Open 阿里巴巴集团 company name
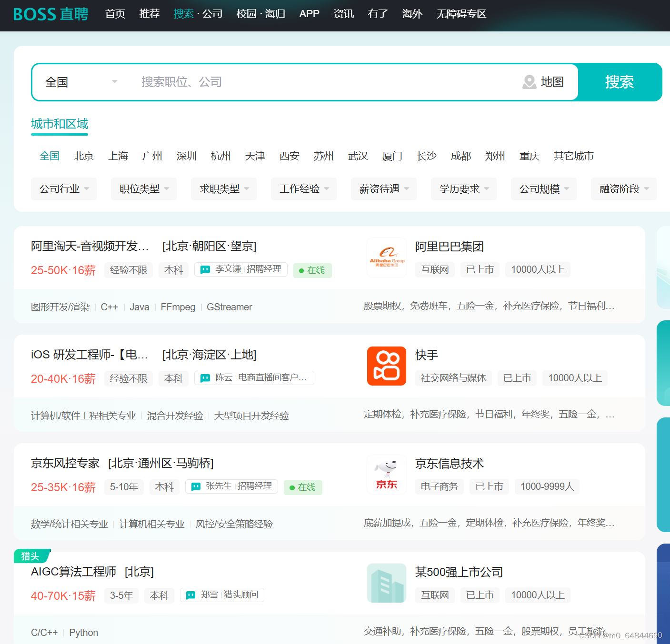This screenshot has width=670, height=644. pyautogui.click(x=450, y=247)
